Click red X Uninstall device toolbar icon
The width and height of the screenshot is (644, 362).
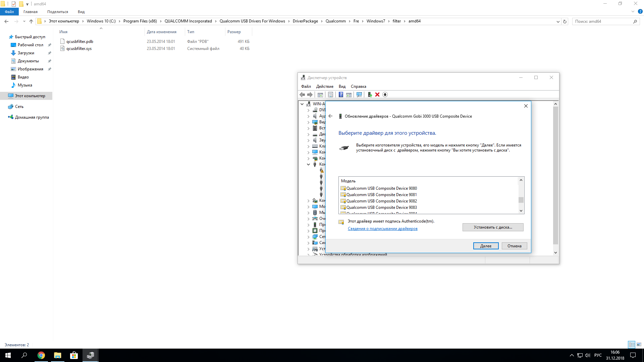[377, 95]
